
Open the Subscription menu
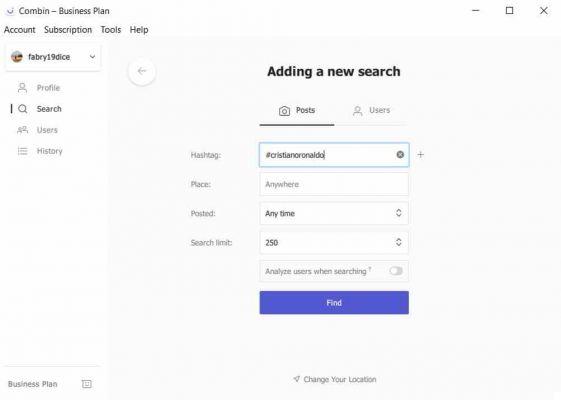coord(68,30)
